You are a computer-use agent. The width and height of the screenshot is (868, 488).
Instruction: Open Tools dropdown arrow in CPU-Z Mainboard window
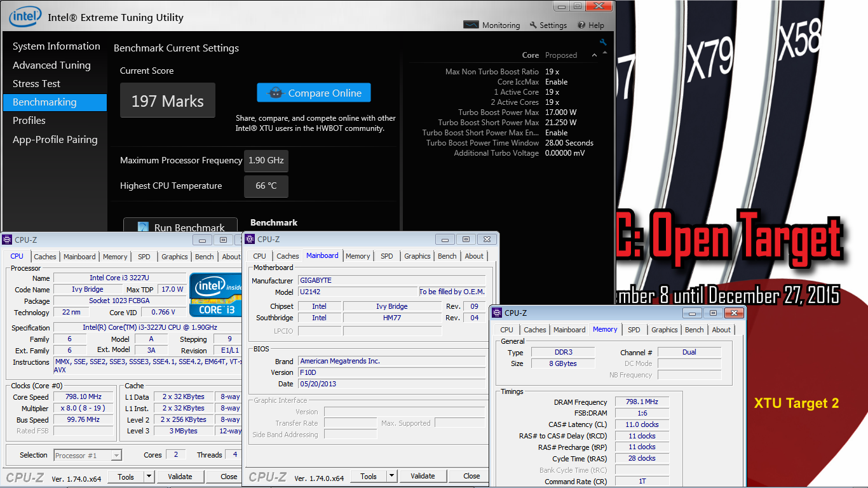(x=391, y=476)
